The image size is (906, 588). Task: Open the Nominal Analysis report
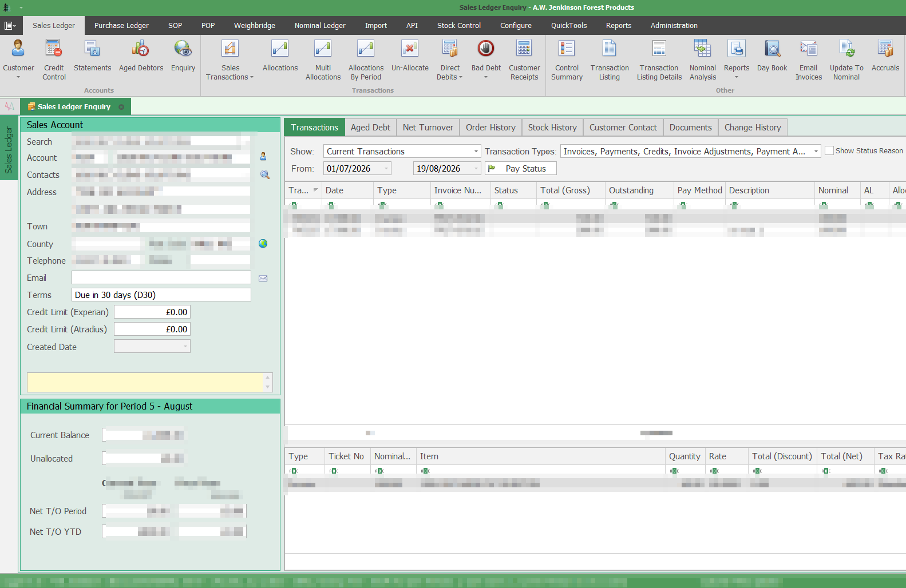pyautogui.click(x=703, y=59)
